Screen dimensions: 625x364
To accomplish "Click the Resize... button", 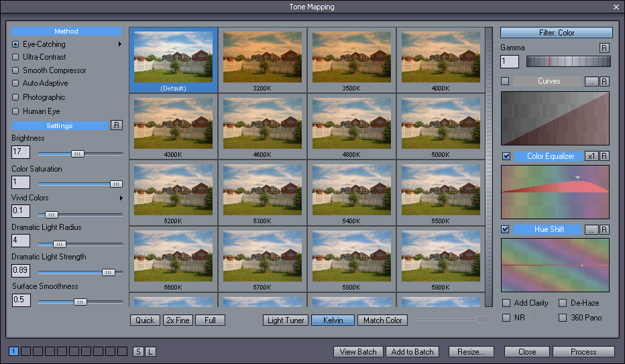I will pos(471,352).
